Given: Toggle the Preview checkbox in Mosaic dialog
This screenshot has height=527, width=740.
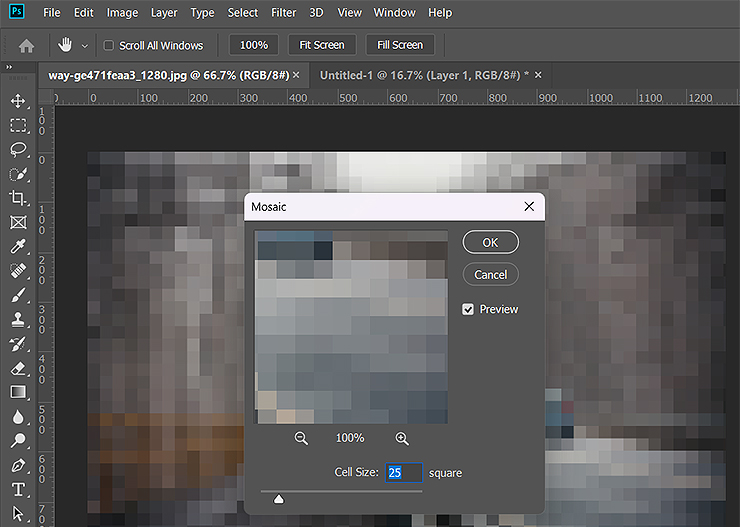Looking at the screenshot, I should (x=468, y=310).
